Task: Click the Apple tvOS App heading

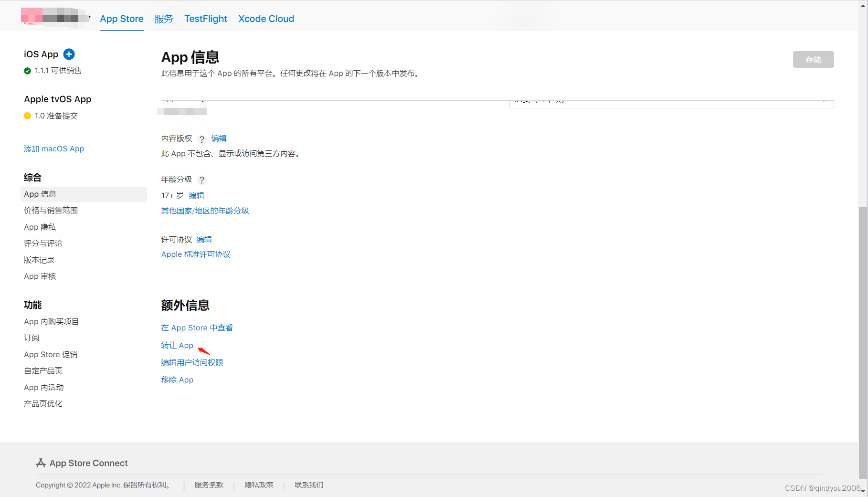Action: tap(58, 99)
